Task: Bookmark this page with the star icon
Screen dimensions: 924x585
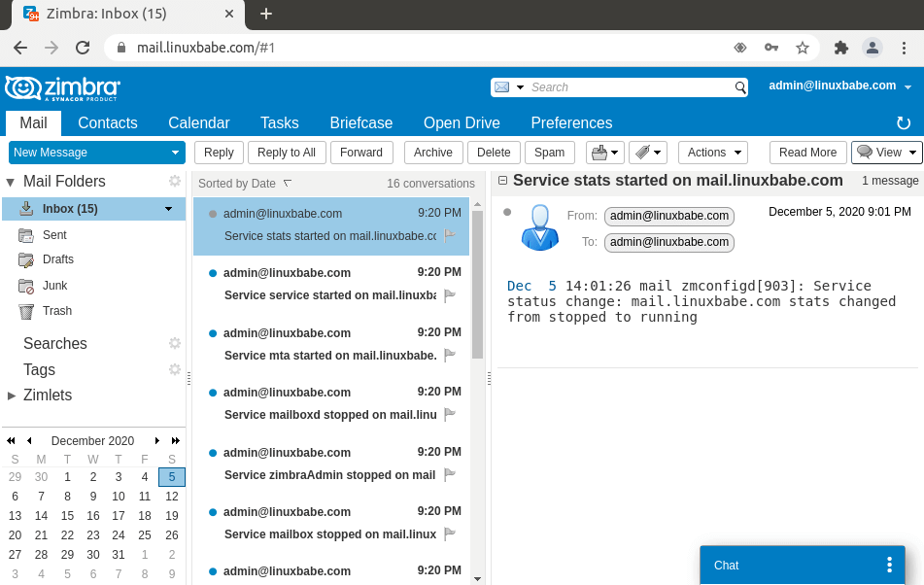Action: click(802, 48)
